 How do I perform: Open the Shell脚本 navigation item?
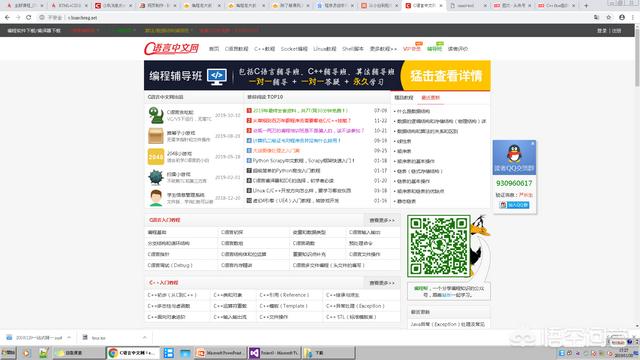(x=353, y=49)
